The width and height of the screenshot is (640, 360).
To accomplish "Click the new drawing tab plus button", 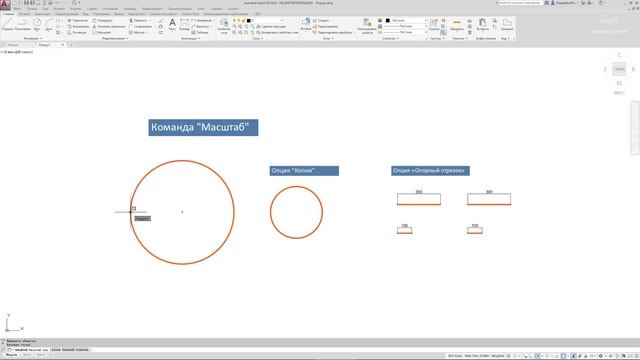I will [x=71, y=44].
